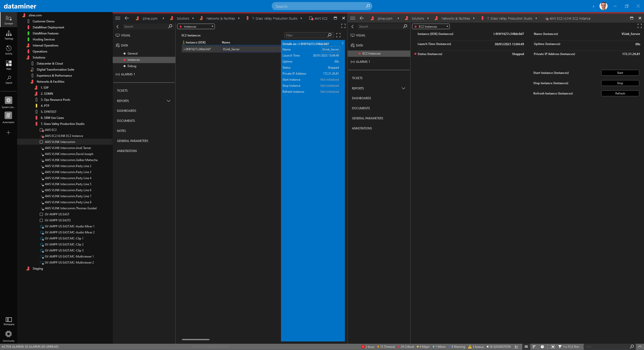Image resolution: width=644 pixels, height=350 pixels.
Task: Click focus icon beside No RCA filter
Action: (553, 347)
